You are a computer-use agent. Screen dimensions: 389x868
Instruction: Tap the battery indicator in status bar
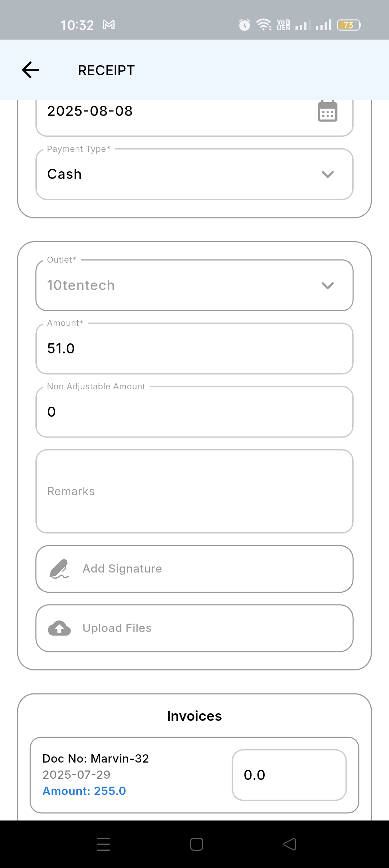tap(349, 25)
